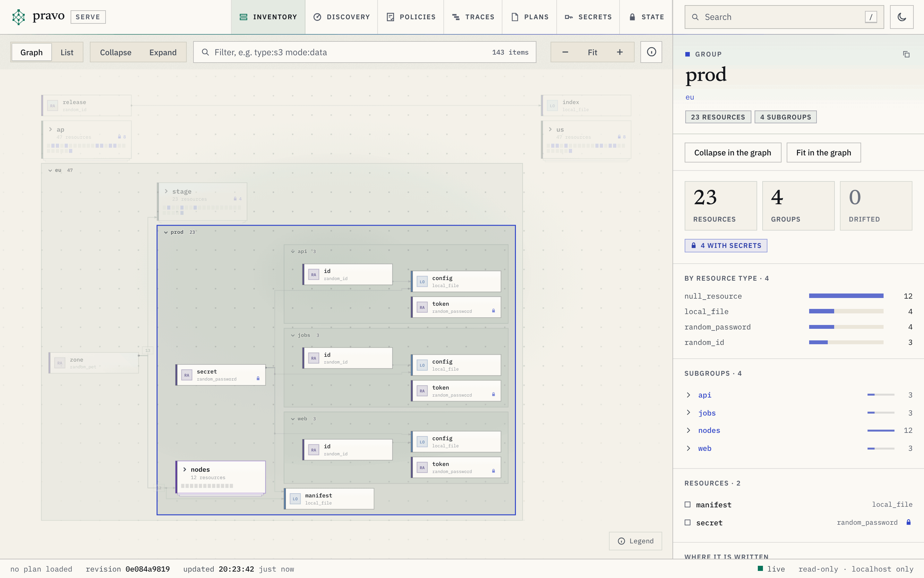Switch to List view
Image resolution: width=924 pixels, height=578 pixels.
67,52
